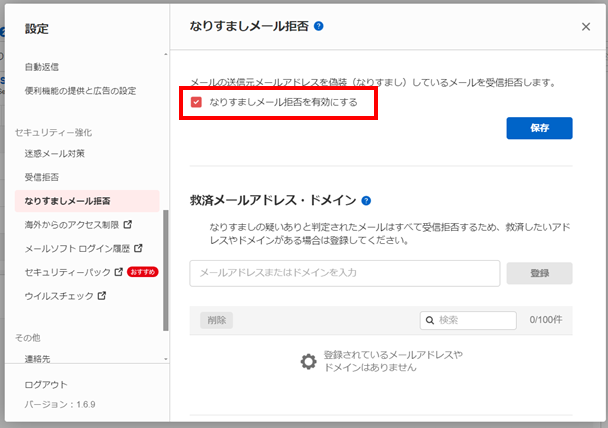Image resolution: width=608 pixels, height=428 pixels.
Task: Close the settings dialog with X
Action: coord(586,28)
